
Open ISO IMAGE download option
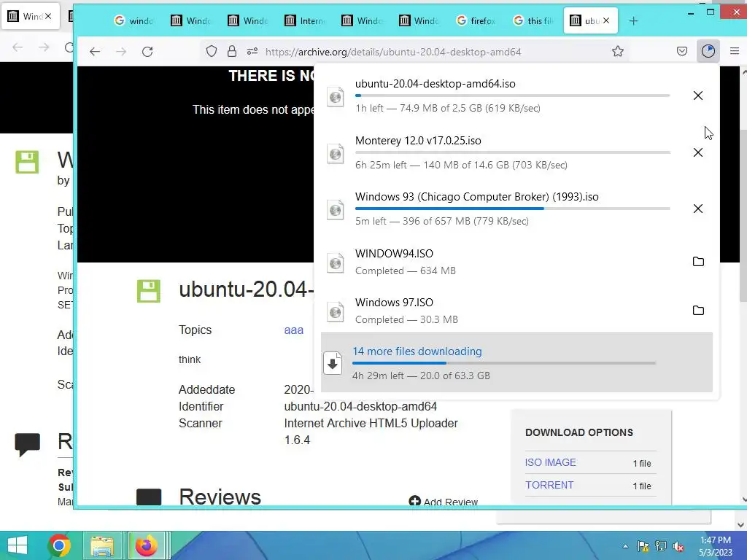point(550,462)
